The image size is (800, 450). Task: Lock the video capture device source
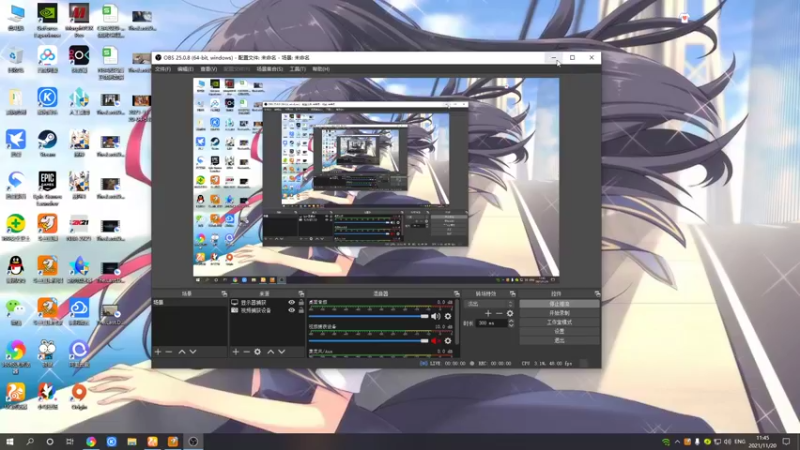[x=301, y=310]
